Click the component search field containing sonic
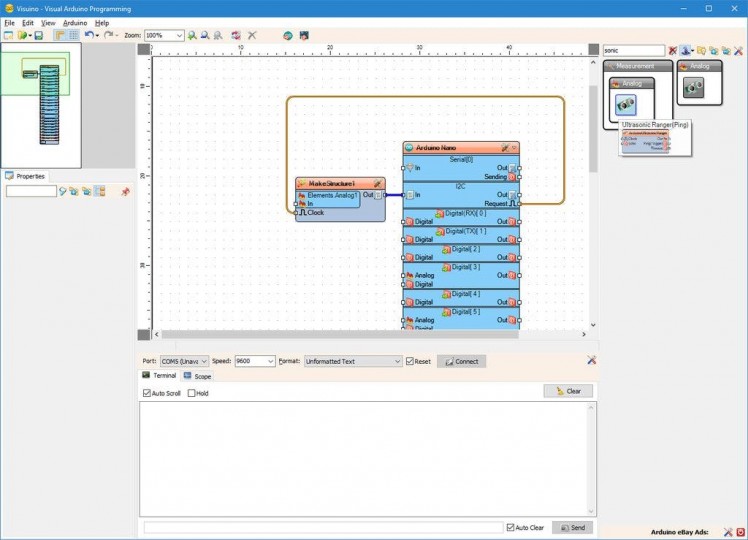748x540 pixels. tap(633, 50)
